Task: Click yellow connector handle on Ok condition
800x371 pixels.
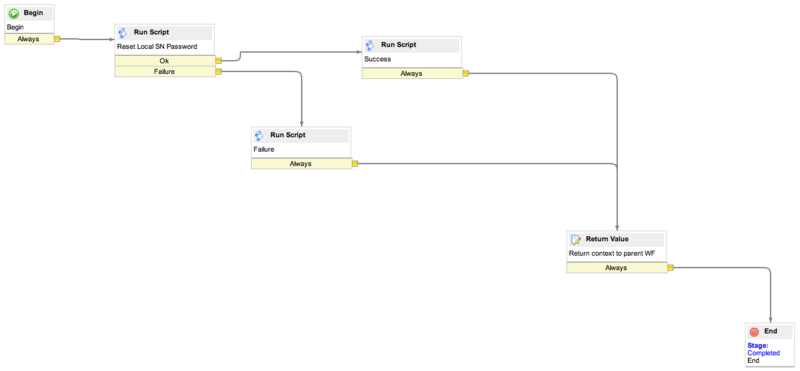Action: pos(218,61)
